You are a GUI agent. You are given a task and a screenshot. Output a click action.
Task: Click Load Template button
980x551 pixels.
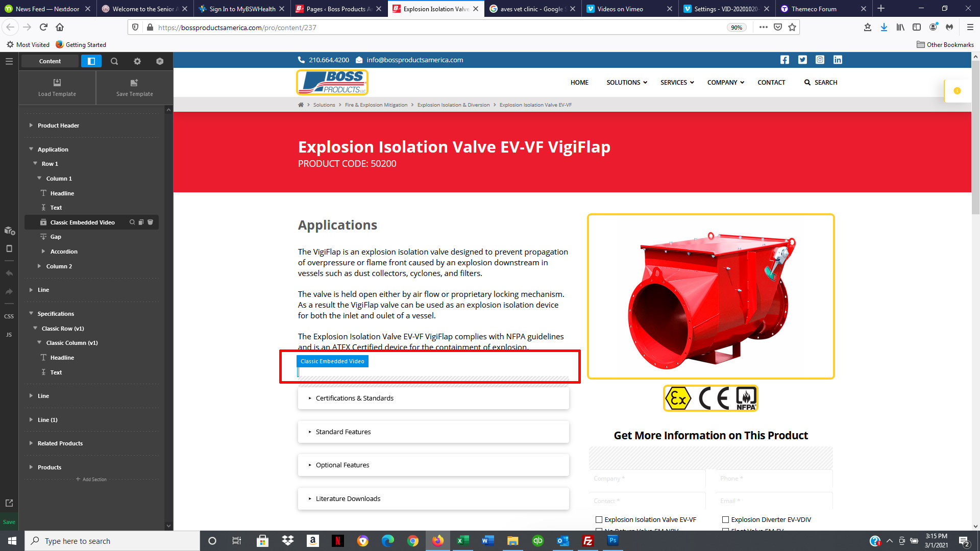57,88
